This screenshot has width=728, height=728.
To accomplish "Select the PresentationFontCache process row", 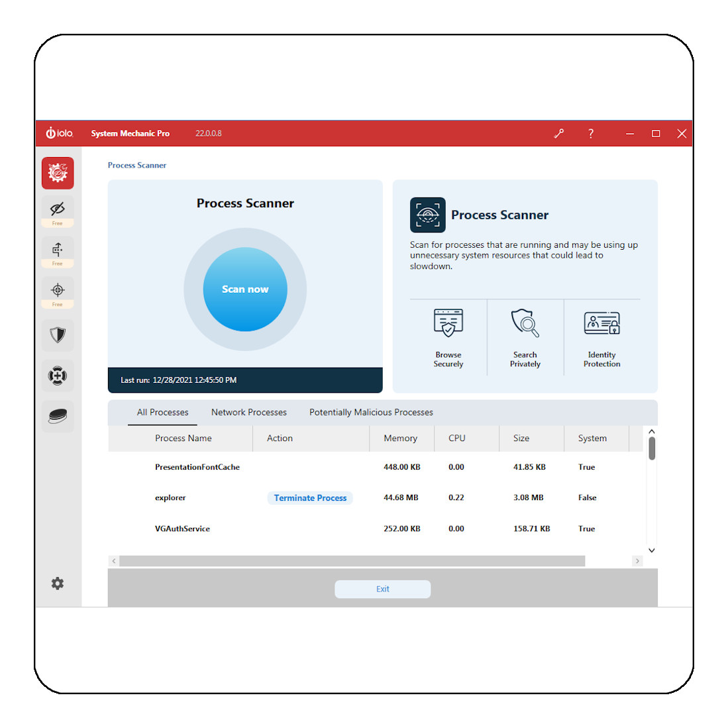I will (x=376, y=467).
